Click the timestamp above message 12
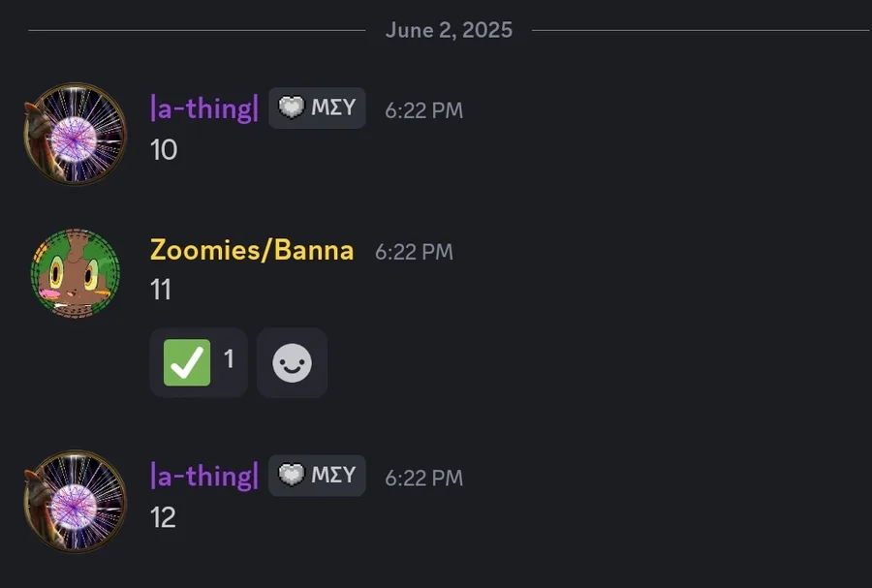872x588 pixels. (423, 478)
